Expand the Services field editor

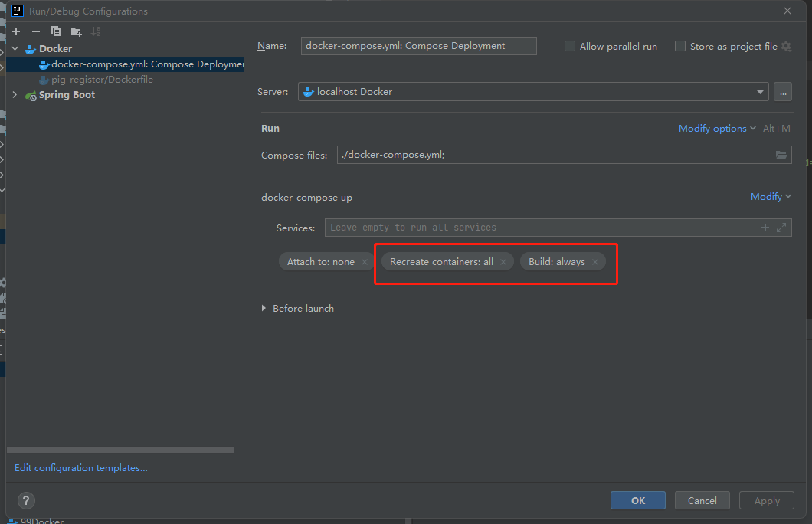[x=781, y=228]
